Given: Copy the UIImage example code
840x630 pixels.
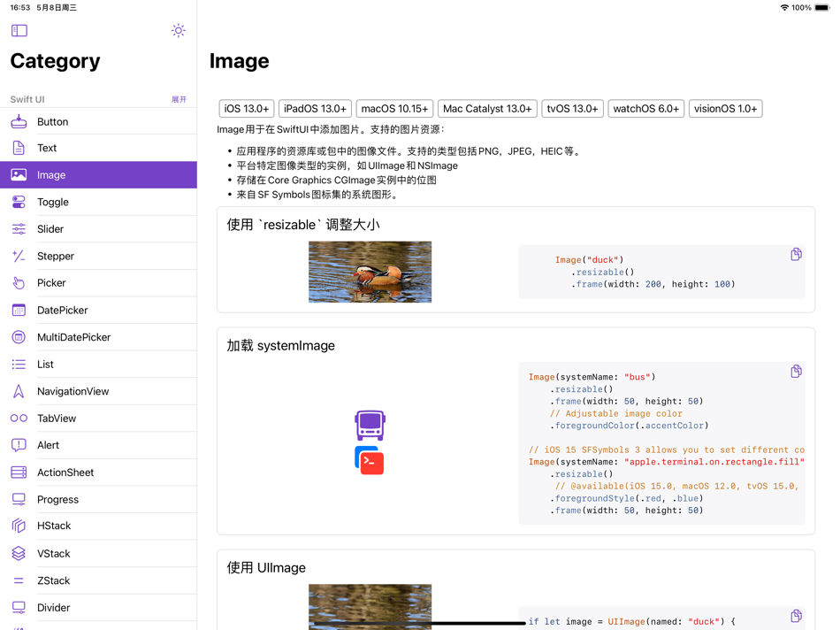Looking at the screenshot, I should coord(796,615).
